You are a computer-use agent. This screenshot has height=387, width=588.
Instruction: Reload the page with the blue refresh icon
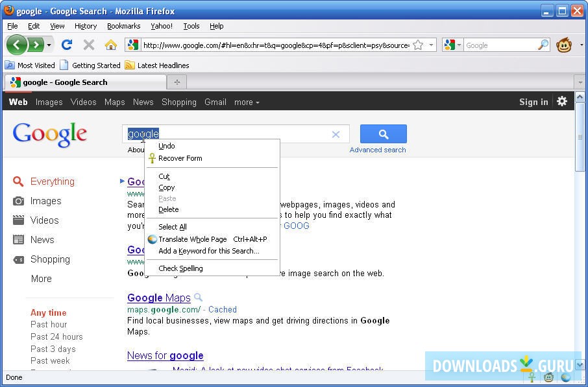[x=67, y=45]
